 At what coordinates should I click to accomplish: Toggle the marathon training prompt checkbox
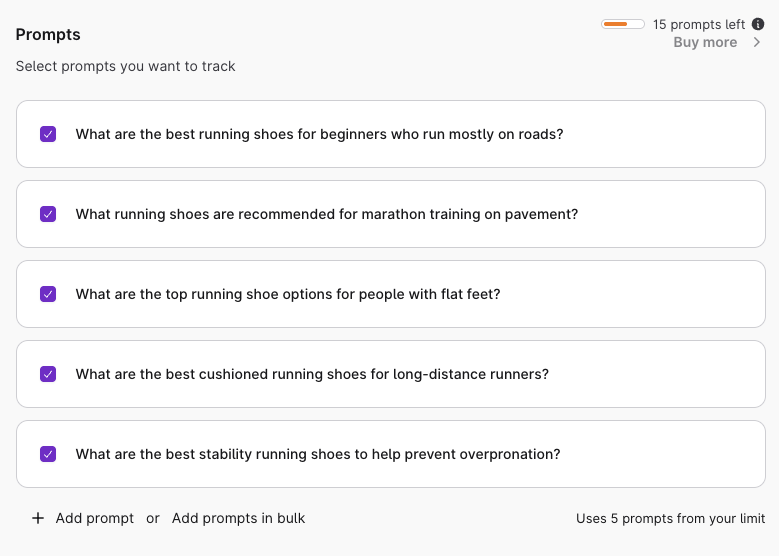pyautogui.click(x=48, y=214)
